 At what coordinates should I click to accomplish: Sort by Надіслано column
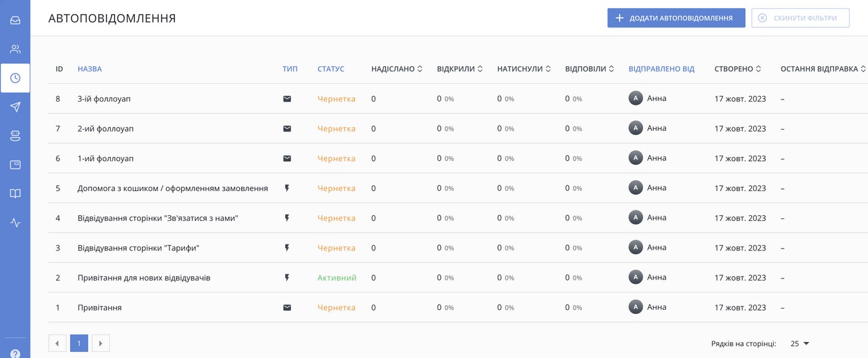(397, 69)
